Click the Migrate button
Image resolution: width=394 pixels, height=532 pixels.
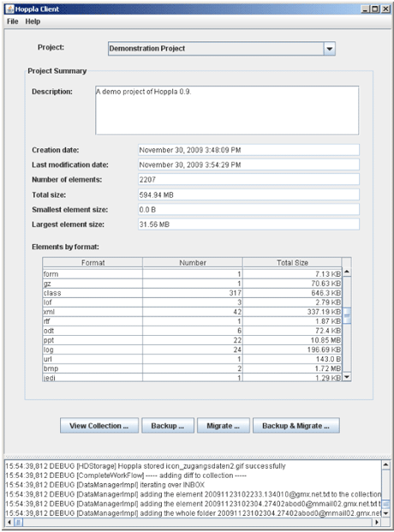(224, 426)
